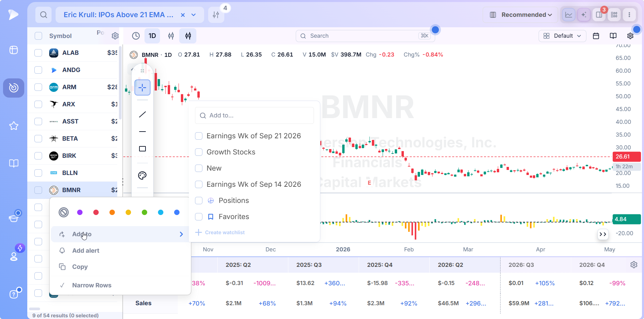This screenshot has height=319, width=644.
Task: Open the indicators candlestick settings icon
Action: pyautogui.click(x=188, y=36)
